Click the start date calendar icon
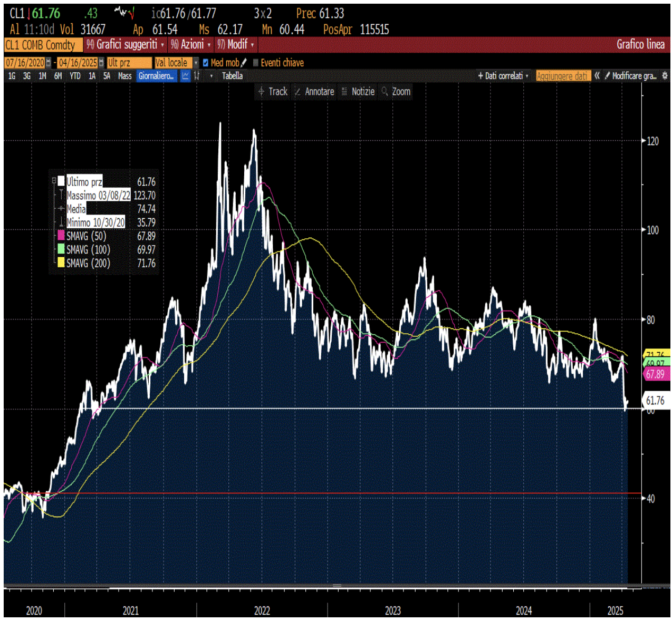The image size is (672, 621). click(x=49, y=63)
